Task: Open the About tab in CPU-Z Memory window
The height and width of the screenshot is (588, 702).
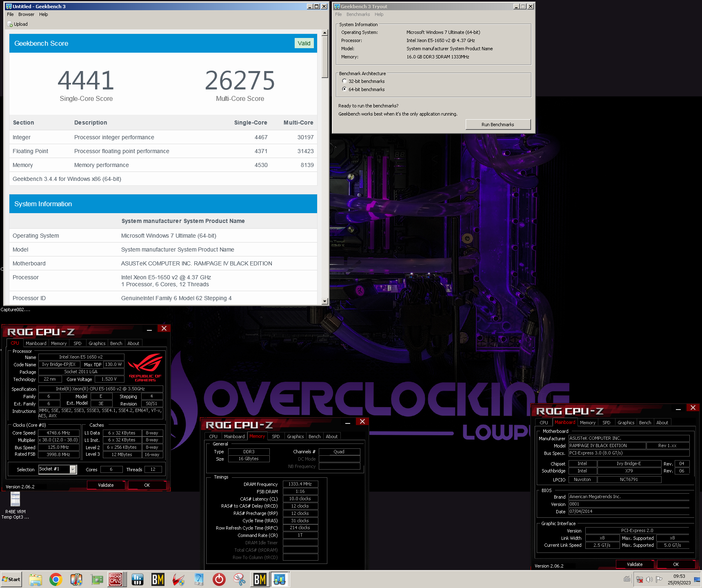Action: tap(331, 437)
